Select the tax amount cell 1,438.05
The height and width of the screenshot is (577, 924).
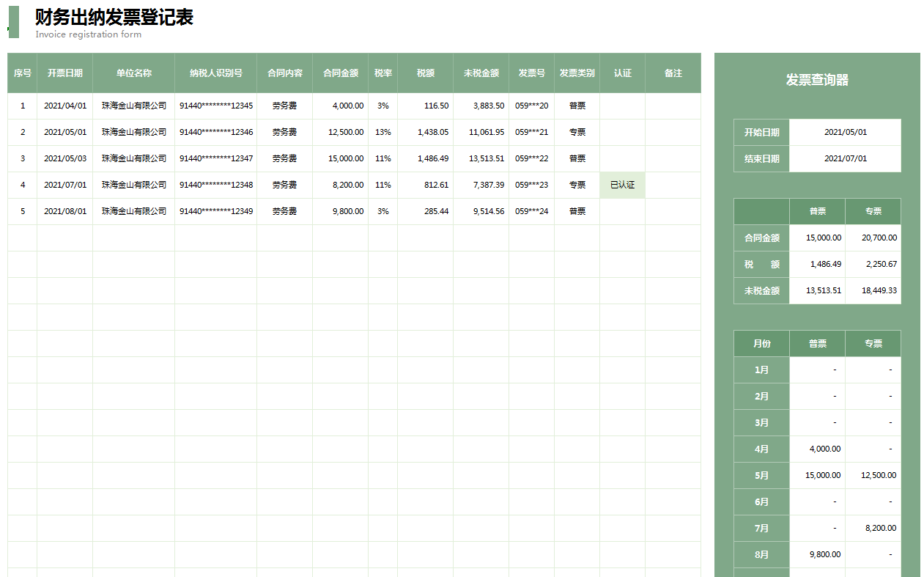click(x=425, y=133)
